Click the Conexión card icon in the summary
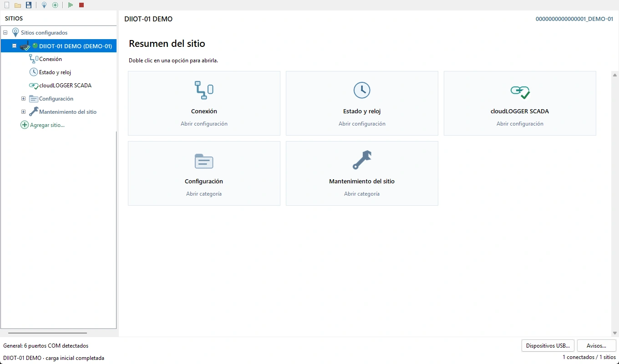 point(204,90)
